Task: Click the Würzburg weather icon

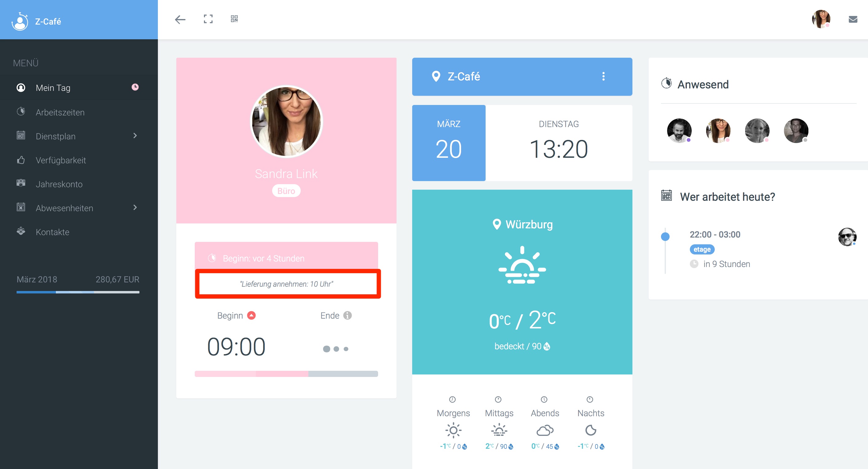Action: tap(522, 265)
